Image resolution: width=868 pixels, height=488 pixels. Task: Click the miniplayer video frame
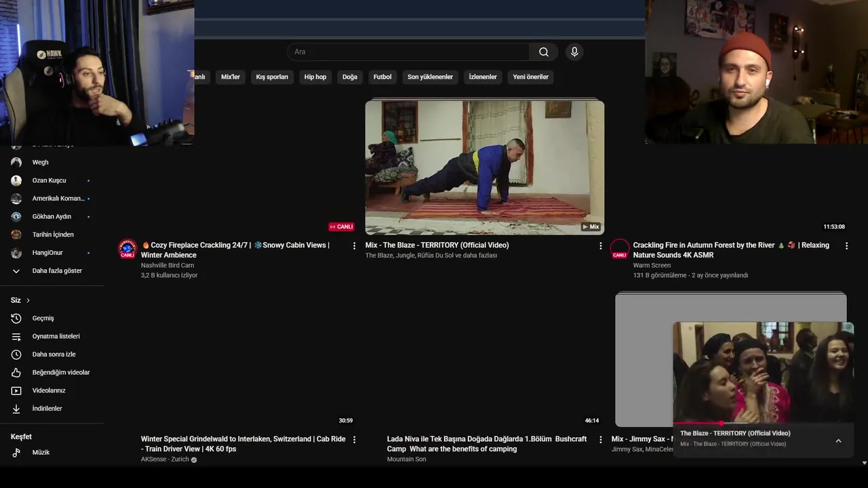click(763, 372)
